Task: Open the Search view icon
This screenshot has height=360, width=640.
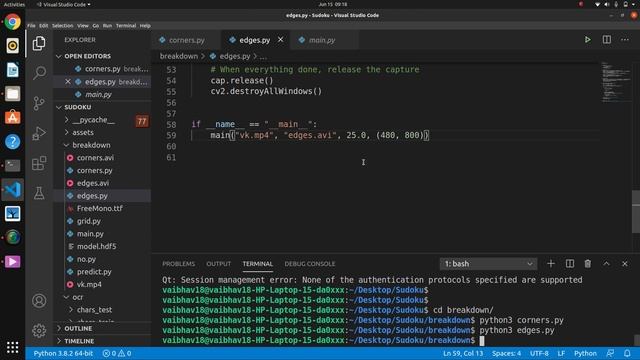Action: click(x=39, y=73)
